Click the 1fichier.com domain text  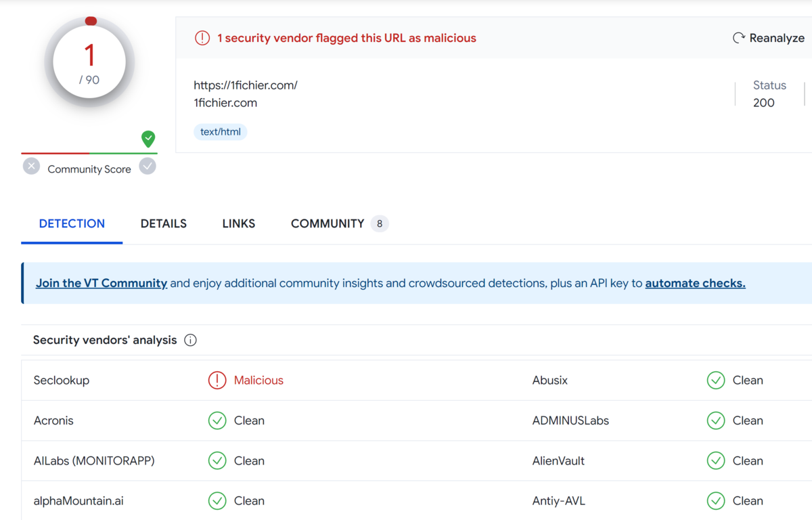point(225,103)
